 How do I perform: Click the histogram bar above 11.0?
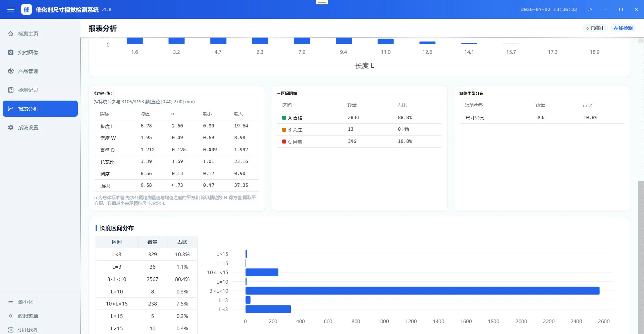(385, 42)
